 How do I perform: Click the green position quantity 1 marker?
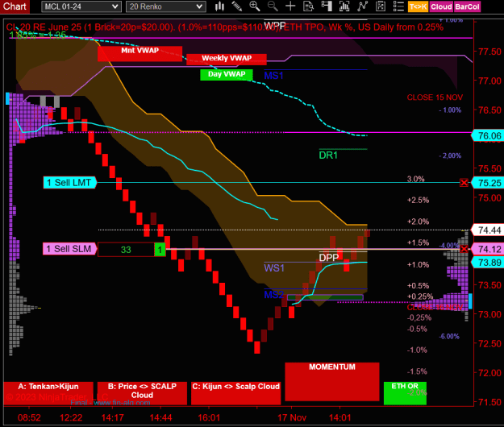pos(160,250)
